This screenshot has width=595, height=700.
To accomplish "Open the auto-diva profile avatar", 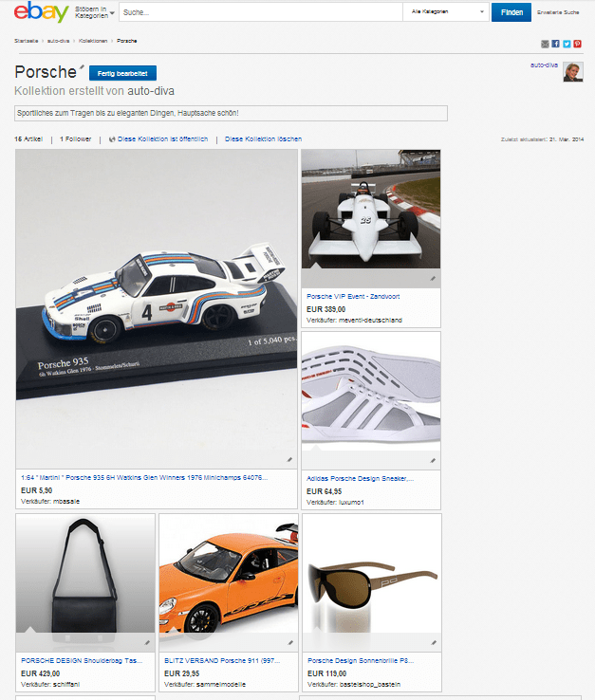I will click(x=573, y=72).
